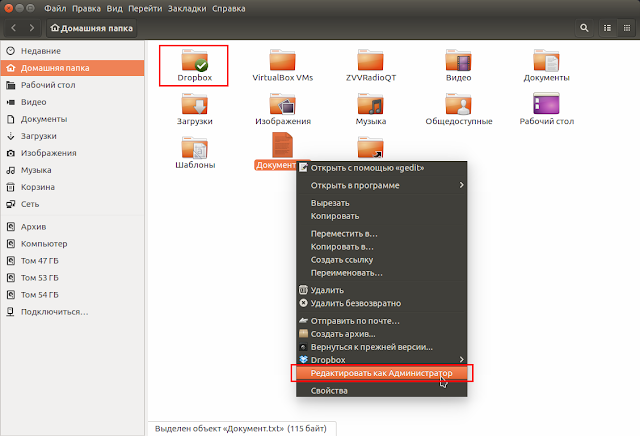Open Документы in sidebar

click(x=72, y=119)
